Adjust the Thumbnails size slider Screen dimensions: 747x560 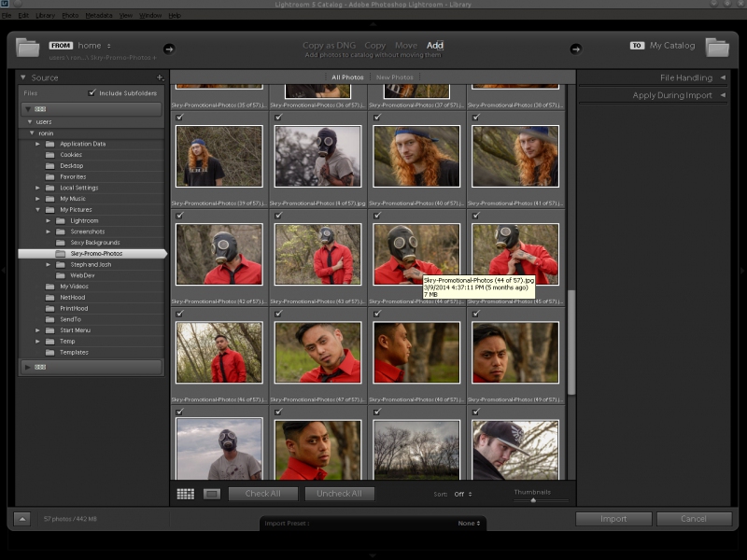click(x=533, y=500)
